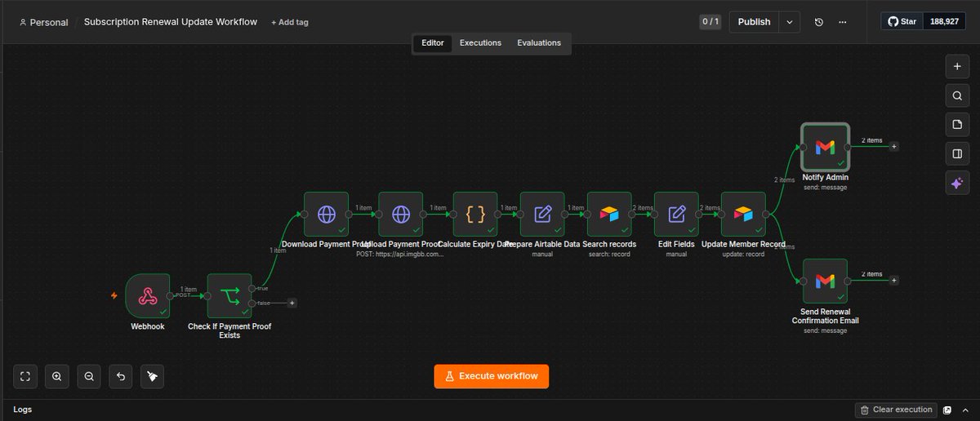
Task: Expand the Logs panel
Action: 965,410
